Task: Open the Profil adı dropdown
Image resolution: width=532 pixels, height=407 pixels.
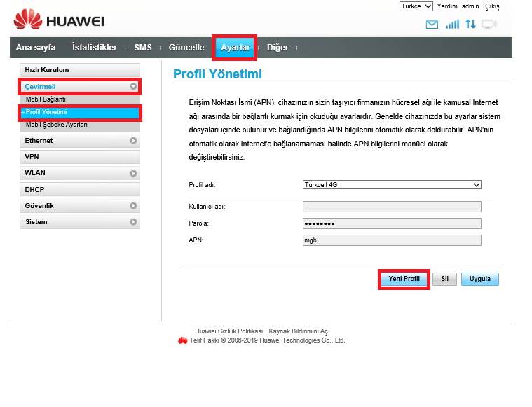Action: coord(392,185)
